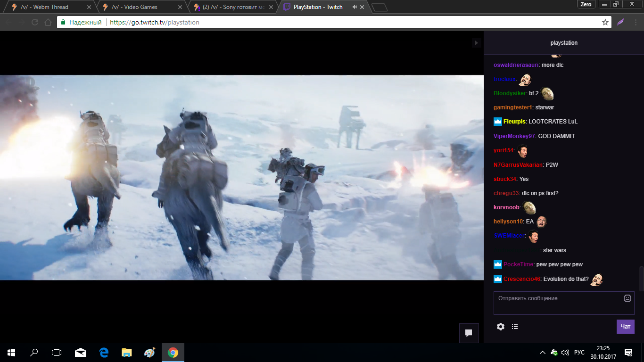
Task: Mute audio on the PlayStation - Twitch tab
Action: pyautogui.click(x=355, y=7)
